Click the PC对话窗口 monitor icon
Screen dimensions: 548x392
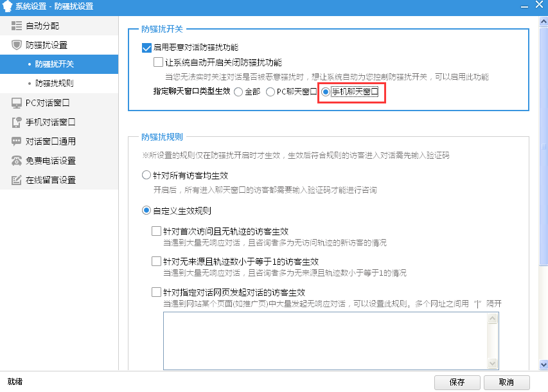pos(17,103)
